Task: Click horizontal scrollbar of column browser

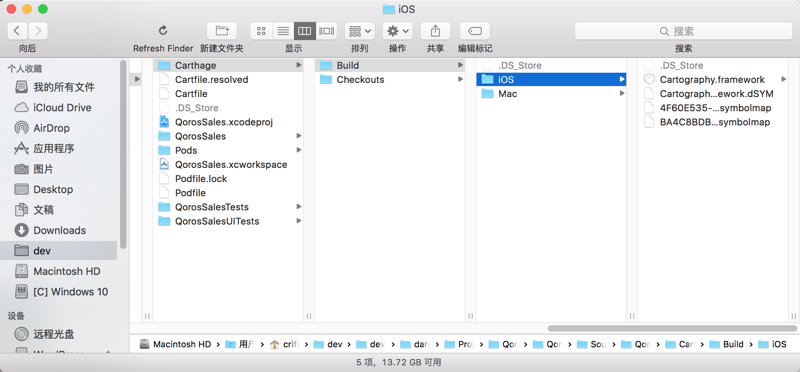Action: point(672,329)
